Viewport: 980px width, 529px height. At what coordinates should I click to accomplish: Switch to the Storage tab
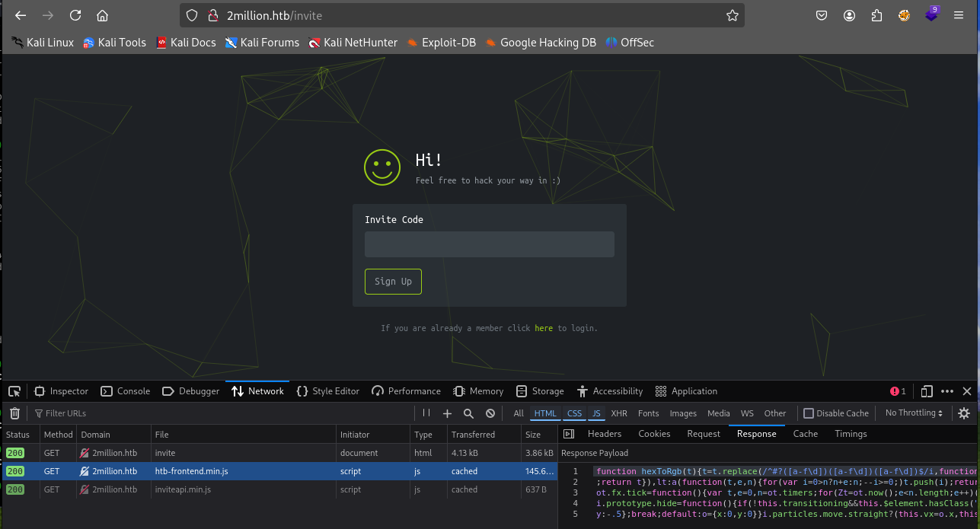coord(540,391)
